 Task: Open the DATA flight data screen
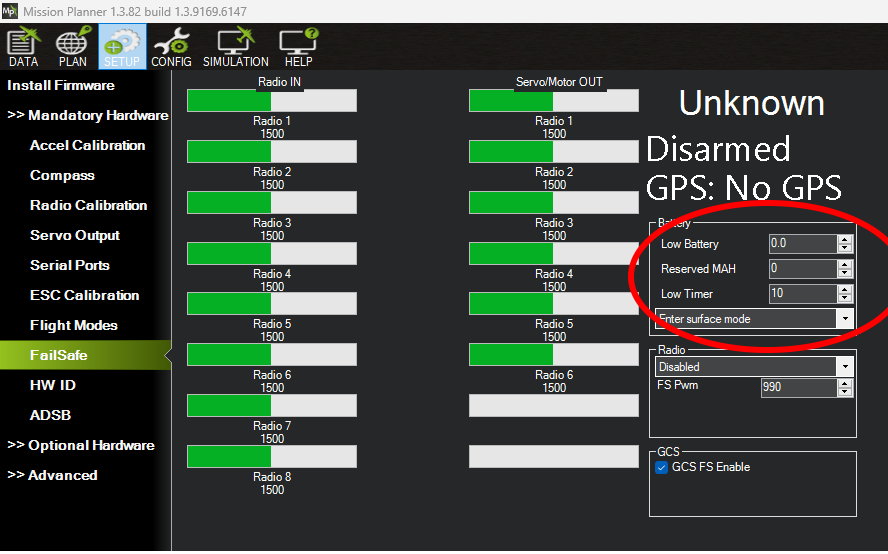click(x=24, y=46)
